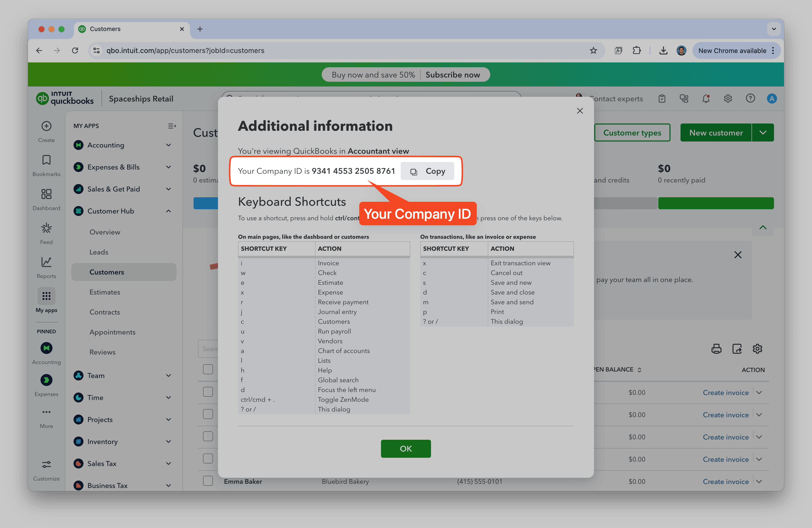The width and height of the screenshot is (812, 528).
Task: Click the More ellipsis icon
Action: 46,412
